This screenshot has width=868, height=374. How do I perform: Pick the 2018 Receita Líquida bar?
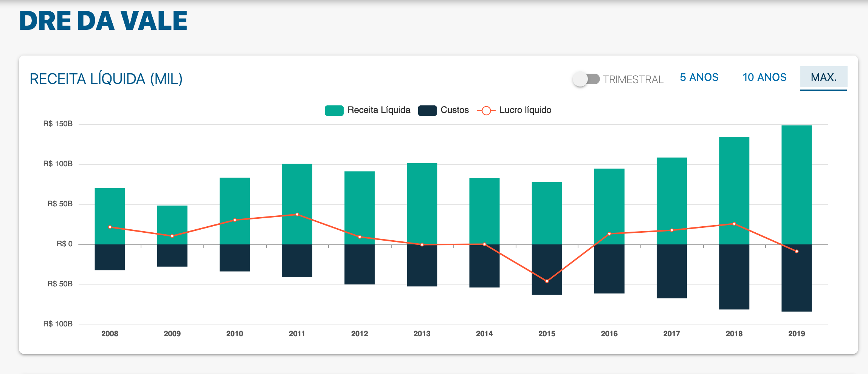734,191
